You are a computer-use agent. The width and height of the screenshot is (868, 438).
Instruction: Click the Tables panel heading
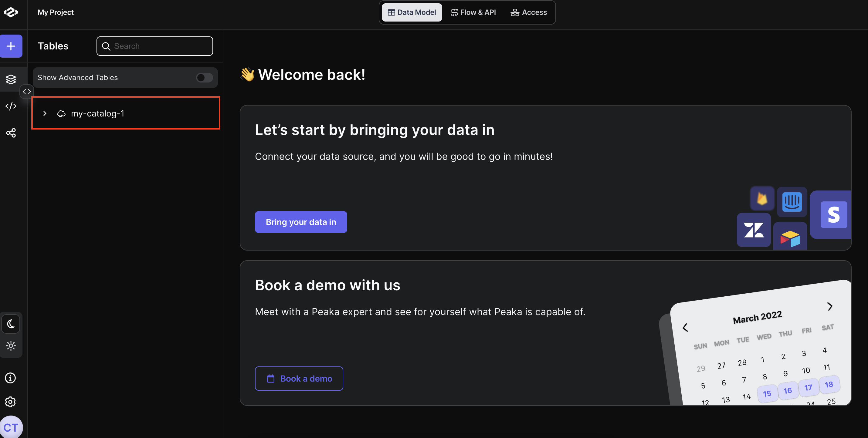[53, 46]
